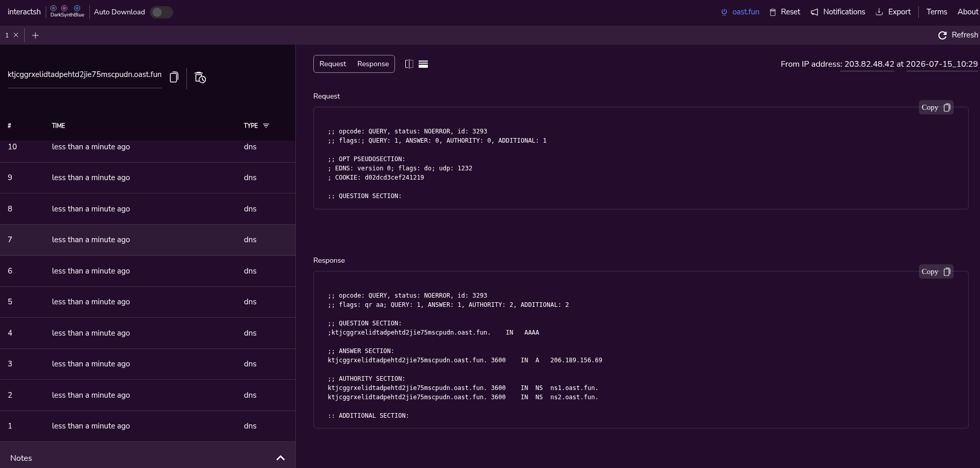980x468 pixels.
Task: Close tab 1 with its X
Action: tap(16, 35)
